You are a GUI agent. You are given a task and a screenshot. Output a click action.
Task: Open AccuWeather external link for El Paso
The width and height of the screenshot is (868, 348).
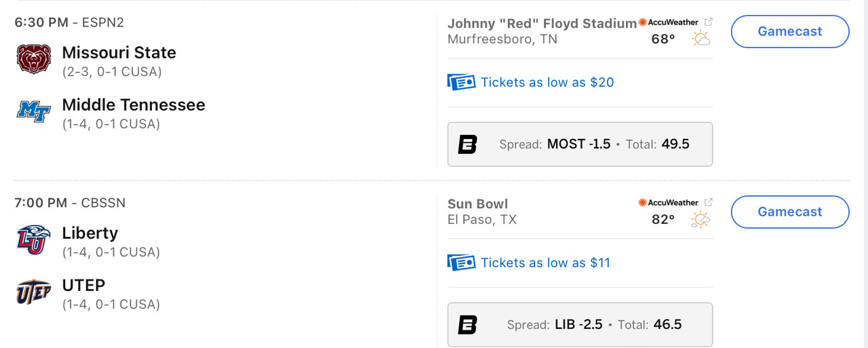(709, 202)
